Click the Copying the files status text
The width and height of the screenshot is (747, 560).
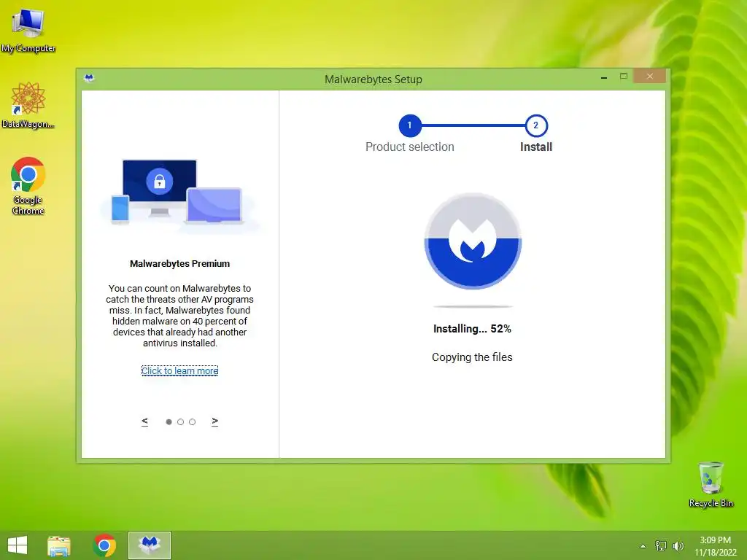pyautogui.click(x=472, y=357)
